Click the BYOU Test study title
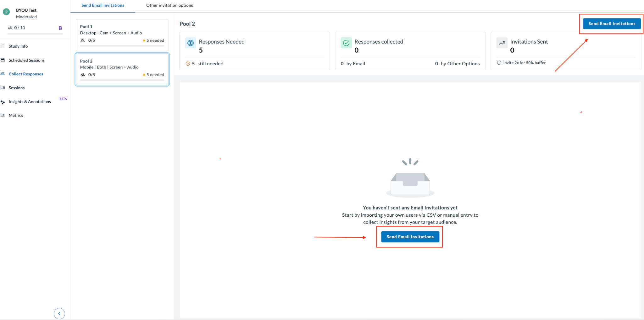The width and height of the screenshot is (644, 320). [26, 10]
